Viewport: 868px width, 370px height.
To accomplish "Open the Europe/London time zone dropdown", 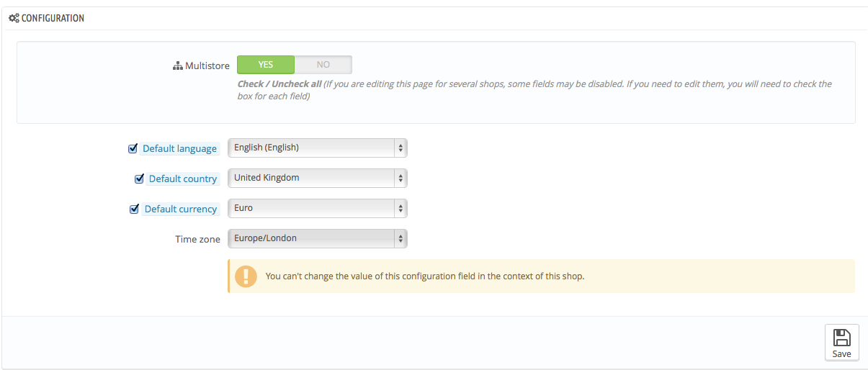I will point(318,238).
